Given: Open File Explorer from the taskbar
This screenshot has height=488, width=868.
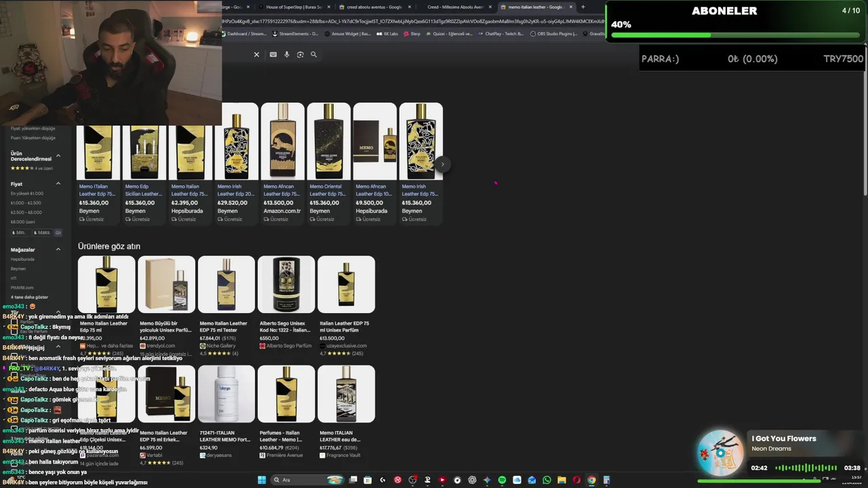Looking at the screenshot, I should click(x=561, y=480).
